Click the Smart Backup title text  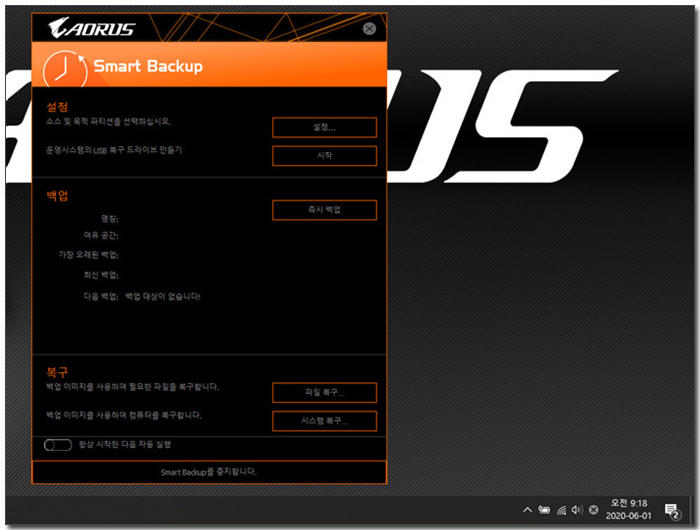click(x=148, y=66)
